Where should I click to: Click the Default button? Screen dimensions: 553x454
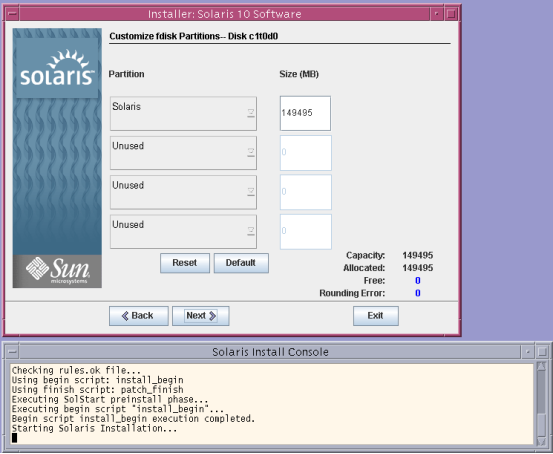[241, 263]
